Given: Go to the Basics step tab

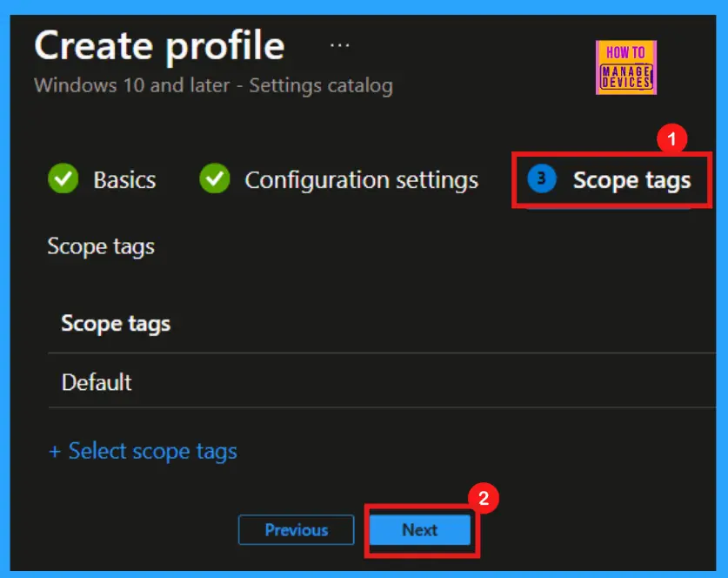Looking at the screenshot, I should tap(102, 179).
